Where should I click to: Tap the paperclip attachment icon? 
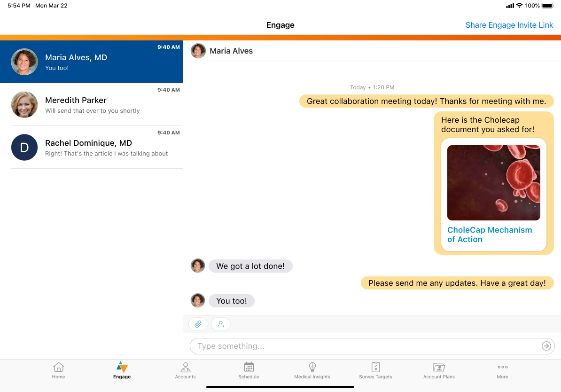coord(198,324)
